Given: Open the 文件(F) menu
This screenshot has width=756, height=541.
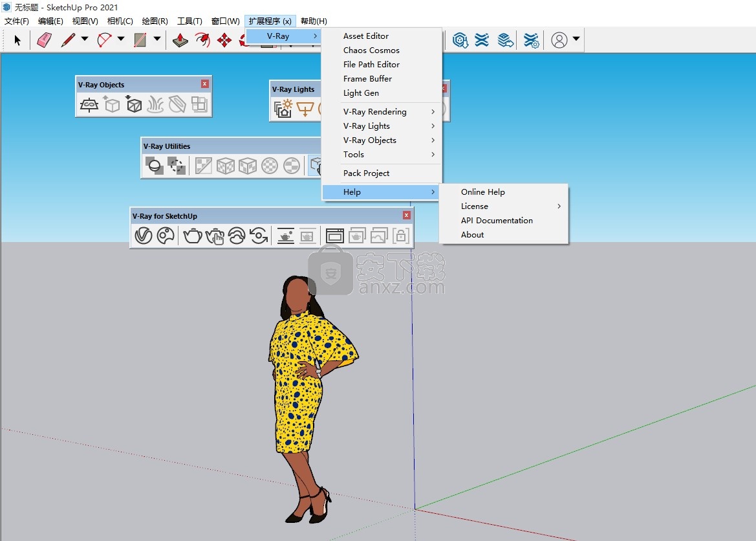Looking at the screenshot, I should tap(16, 21).
